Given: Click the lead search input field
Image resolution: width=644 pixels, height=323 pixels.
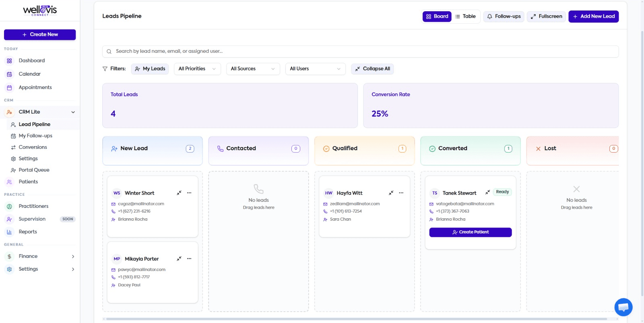Looking at the screenshot, I should 360,52.
